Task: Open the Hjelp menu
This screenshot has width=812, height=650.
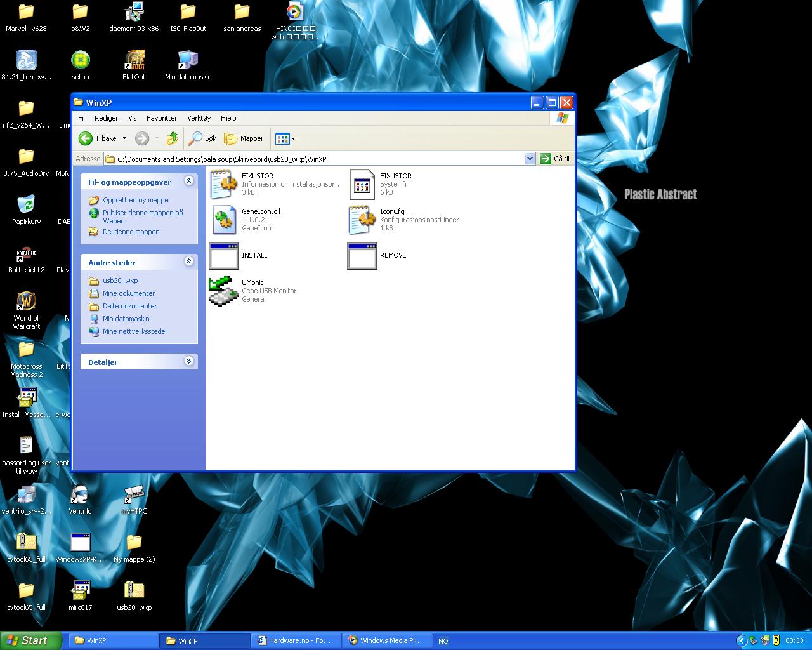Action: [x=228, y=118]
